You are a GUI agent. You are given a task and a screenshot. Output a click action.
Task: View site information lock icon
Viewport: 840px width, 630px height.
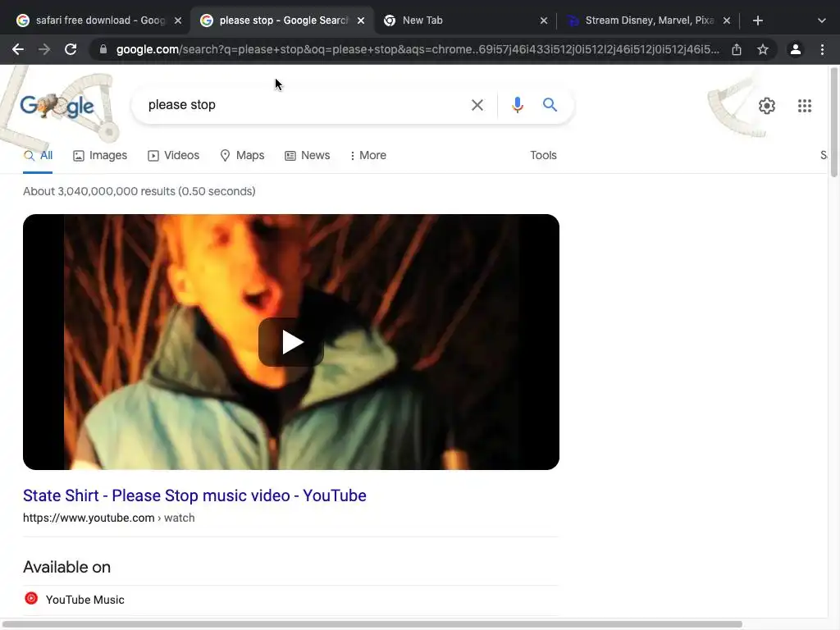[103, 49]
